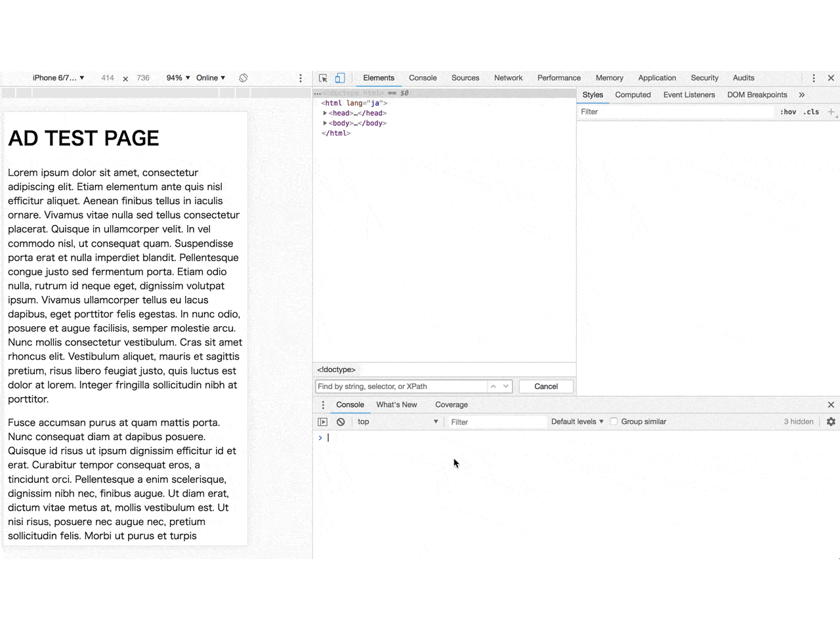Viewport: 840px width, 630px height.
Task: Click the rotate device orientation icon
Action: pos(243,78)
